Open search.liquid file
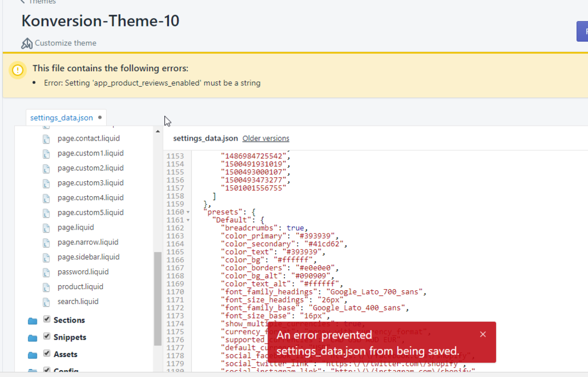The image size is (588, 377). 78,302
